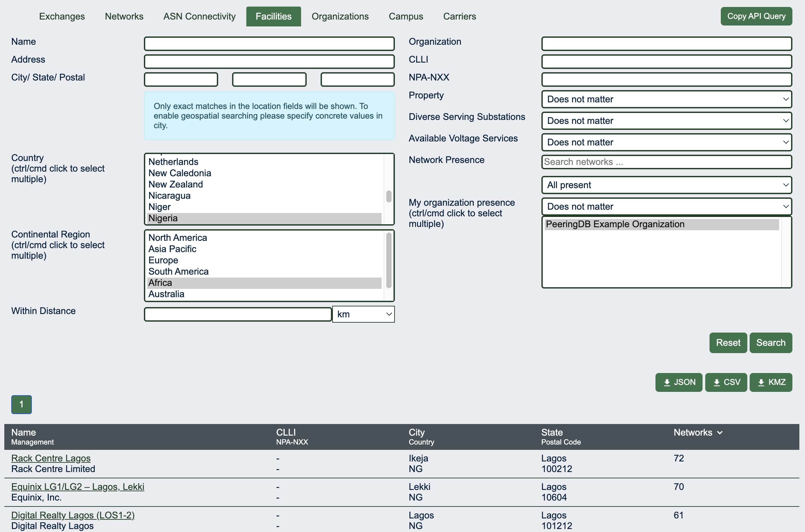This screenshot has height=532, width=805.
Task: Select PeeringDB Example Organization in list
Action: (x=661, y=224)
